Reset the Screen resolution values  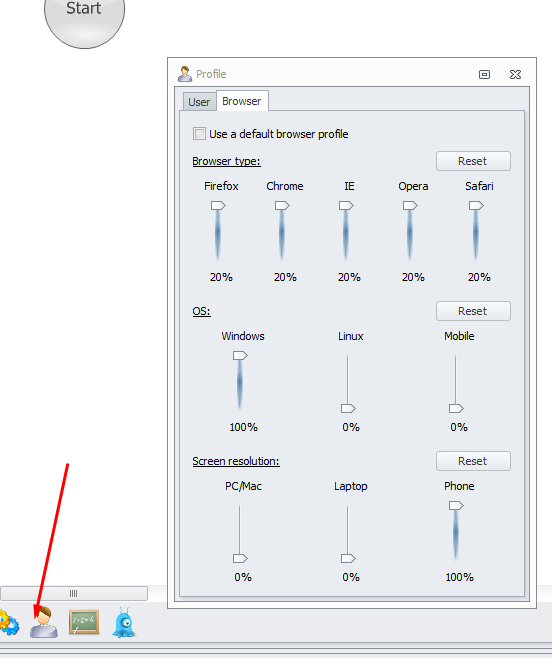click(473, 461)
